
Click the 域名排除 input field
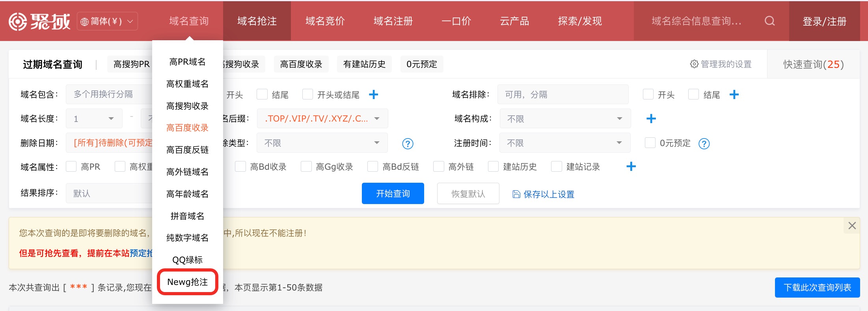tap(563, 95)
